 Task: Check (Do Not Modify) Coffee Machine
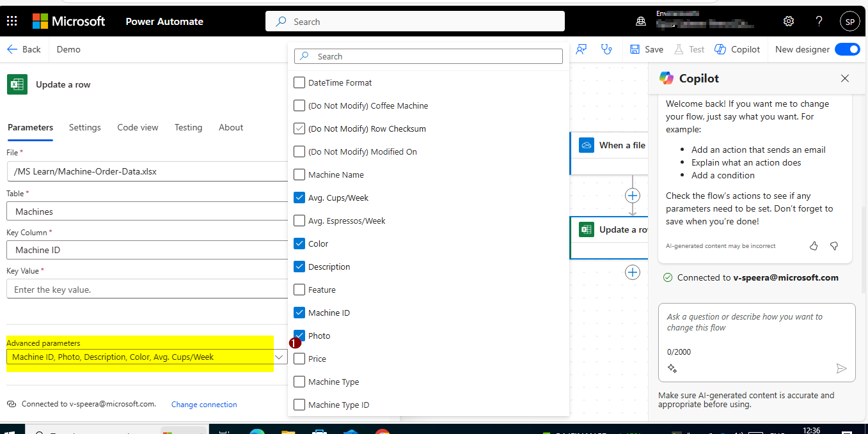(299, 105)
